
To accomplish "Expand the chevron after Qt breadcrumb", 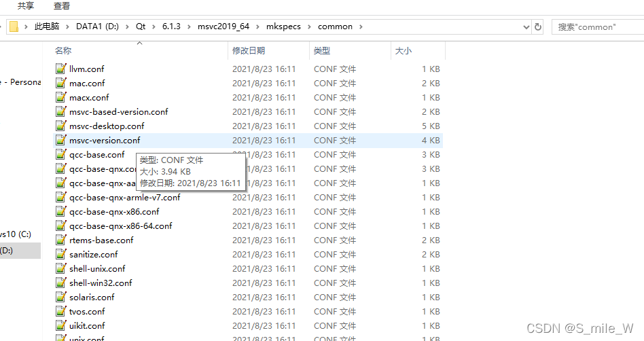I will pos(154,26).
